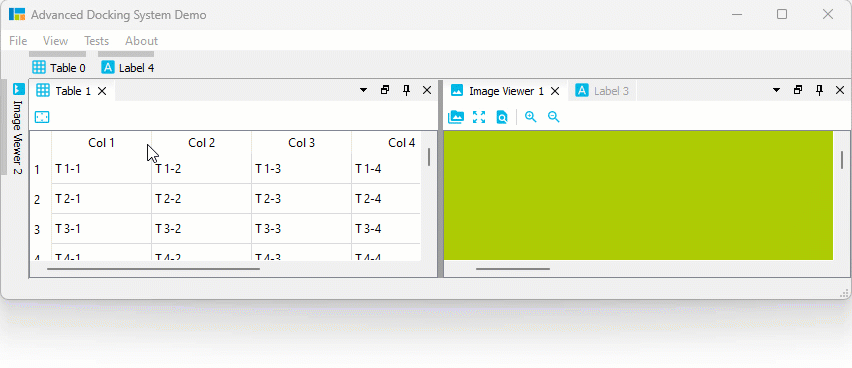The width and height of the screenshot is (852, 368).
Task: Open tabs dropdown arrow in Table 1 panel
Action: pyautogui.click(x=364, y=90)
